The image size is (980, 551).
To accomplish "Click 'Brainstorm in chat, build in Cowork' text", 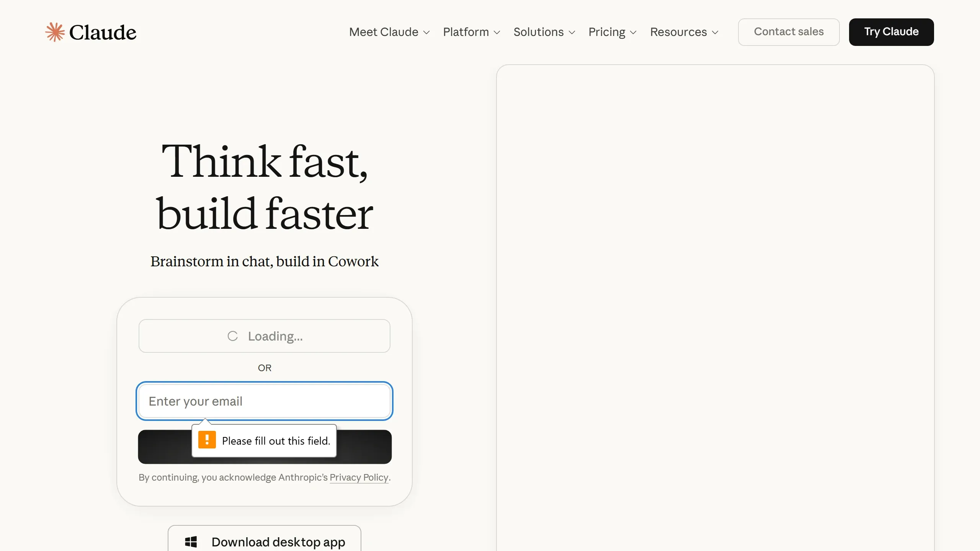I will click(265, 261).
